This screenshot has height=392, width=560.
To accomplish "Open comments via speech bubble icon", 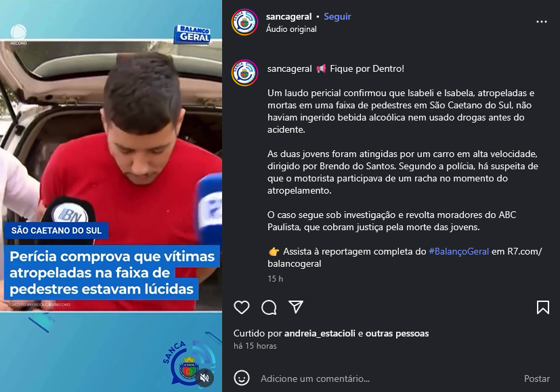I will (x=269, y=307).
